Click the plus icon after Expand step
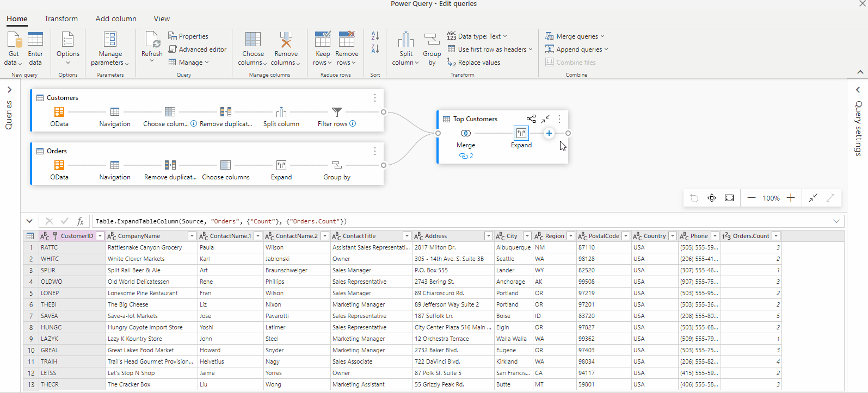This screenshot has width=868, height=393. 549,133
